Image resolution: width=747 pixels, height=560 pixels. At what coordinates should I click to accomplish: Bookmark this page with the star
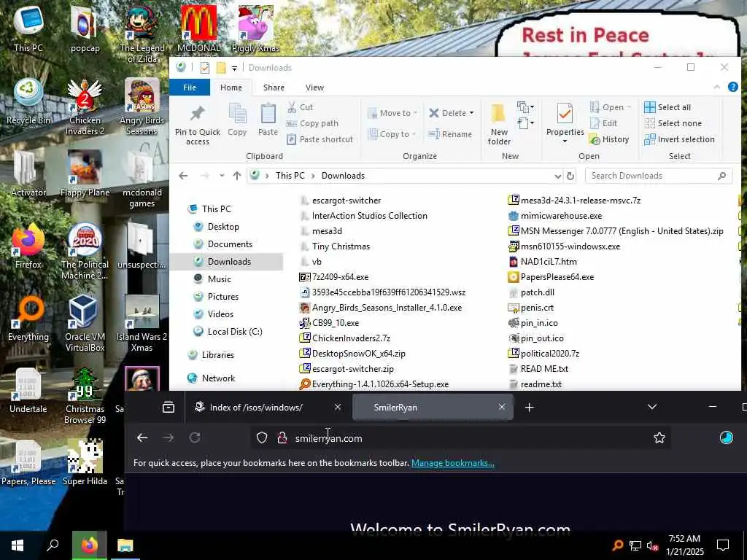pos(659,437)
